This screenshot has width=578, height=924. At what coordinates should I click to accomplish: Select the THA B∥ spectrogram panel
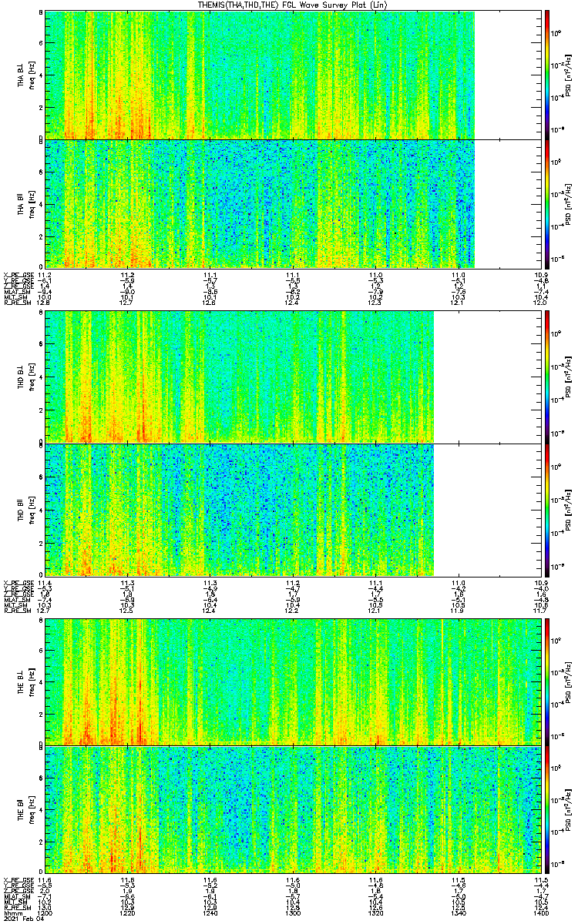tap(293, 203)
